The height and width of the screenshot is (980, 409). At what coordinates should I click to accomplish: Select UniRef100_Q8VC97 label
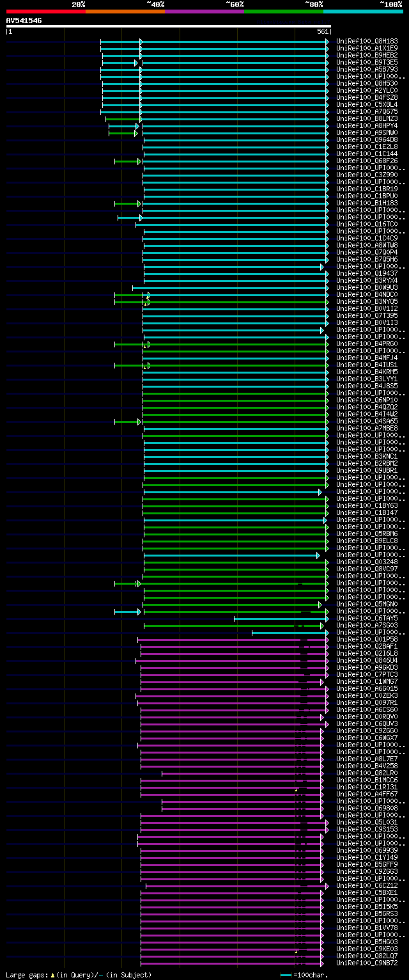[367, 569]
